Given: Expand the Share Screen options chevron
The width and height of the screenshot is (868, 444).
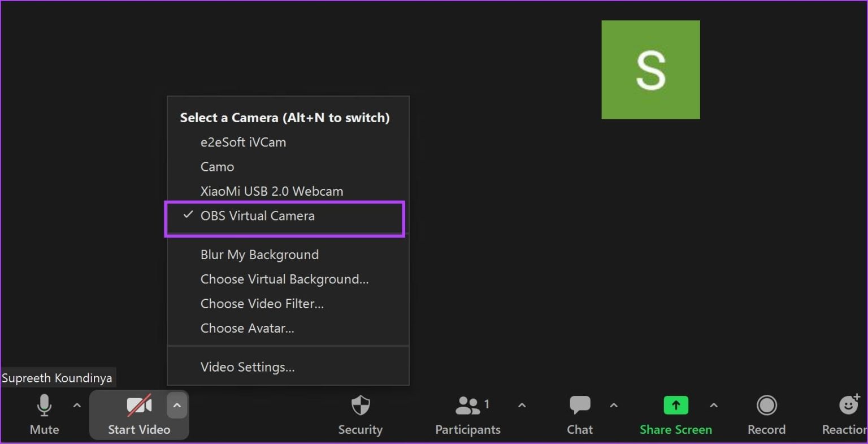Looking at the screenshot, I should (714, 406).
